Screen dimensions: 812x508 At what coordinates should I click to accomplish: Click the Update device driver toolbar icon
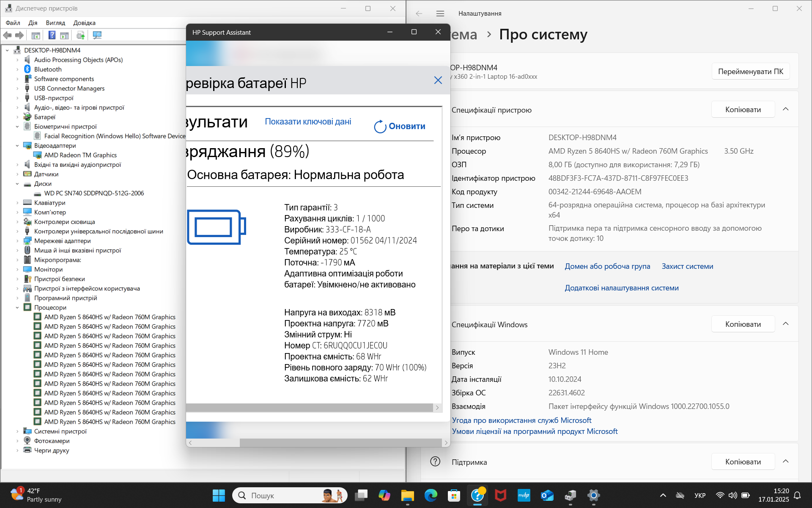[81, 35]
